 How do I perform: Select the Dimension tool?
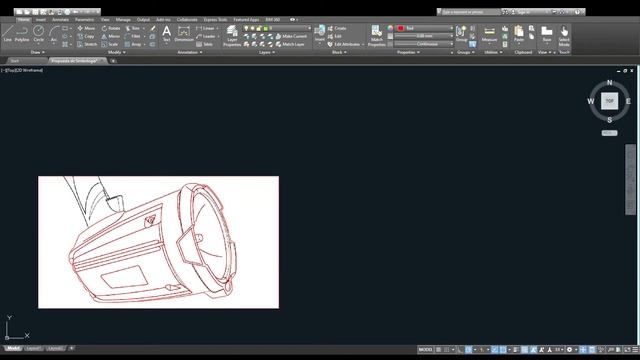pyautogui.click(x=184, y=33)
